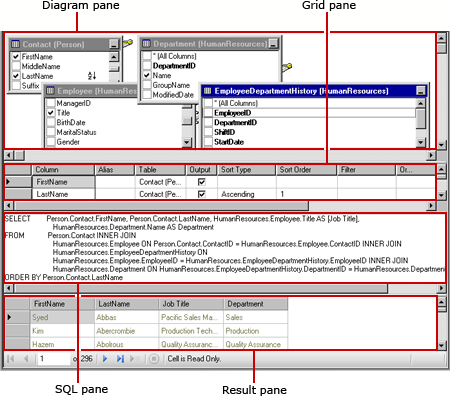Uncheck Title in the Employee table

pyautogui.click(x=51, y=113)
